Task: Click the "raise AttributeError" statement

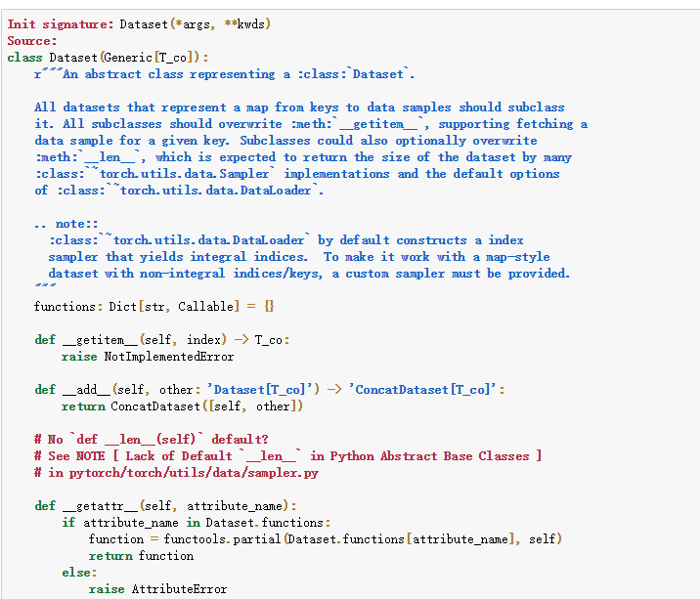Action: pos(157,588)
